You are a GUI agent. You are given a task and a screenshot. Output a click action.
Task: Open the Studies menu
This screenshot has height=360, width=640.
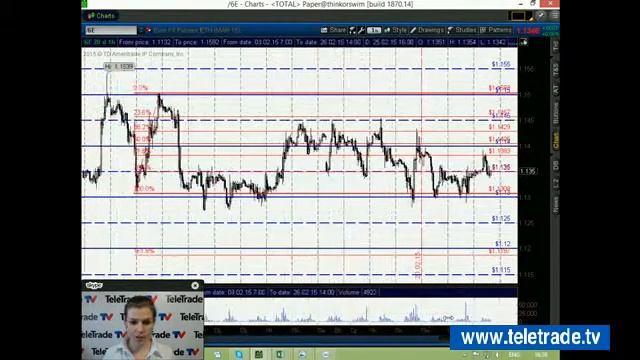[x=462, y=30]
